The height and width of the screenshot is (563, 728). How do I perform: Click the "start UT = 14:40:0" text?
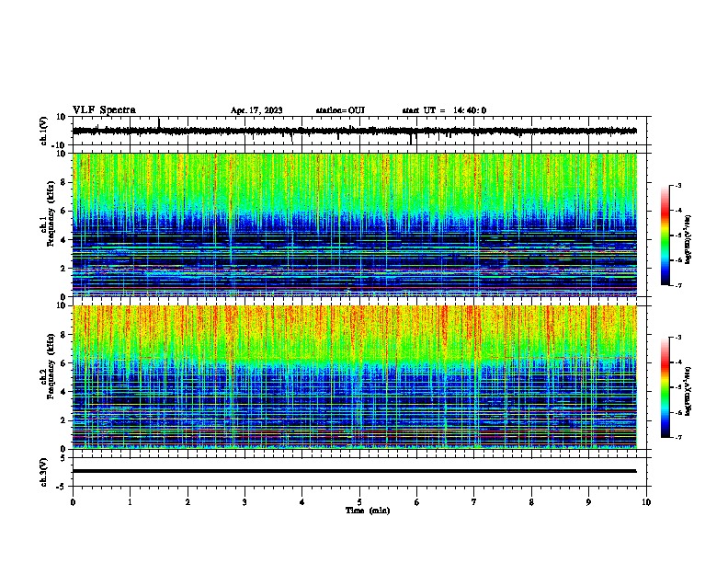pos(444,110)
